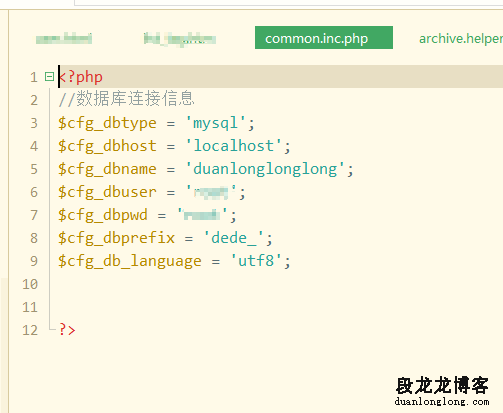Click variable $cfg_dbname
503x413 pixels.
[107, 169]
